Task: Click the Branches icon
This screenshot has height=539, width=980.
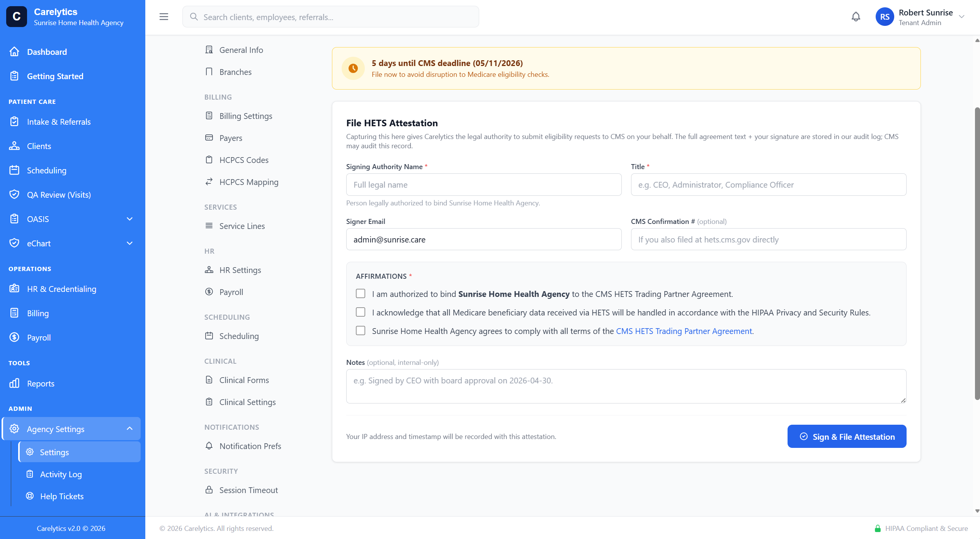Action: pos(209,71)
